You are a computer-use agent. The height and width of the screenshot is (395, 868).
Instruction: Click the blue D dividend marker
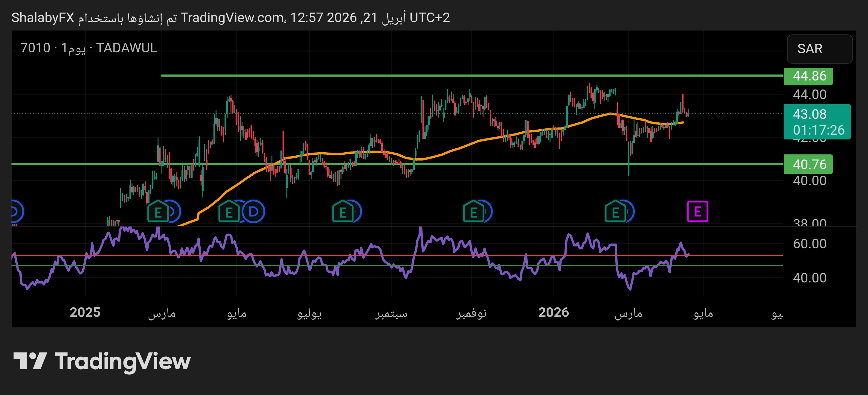[254, 212]
